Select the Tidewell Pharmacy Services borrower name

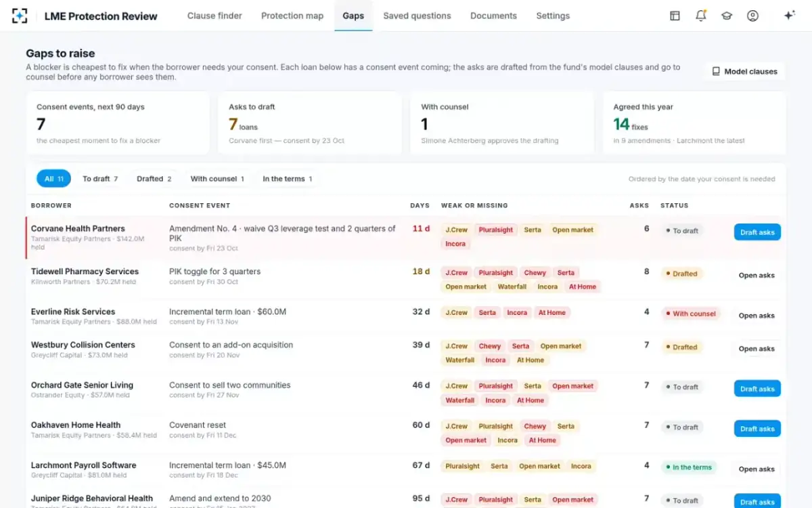click(x=85, y=272)
